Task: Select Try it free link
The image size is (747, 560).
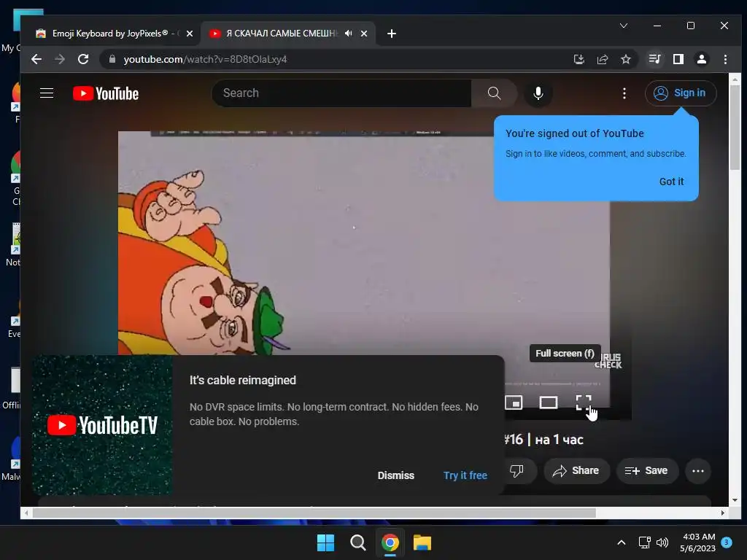Action: 465,475
